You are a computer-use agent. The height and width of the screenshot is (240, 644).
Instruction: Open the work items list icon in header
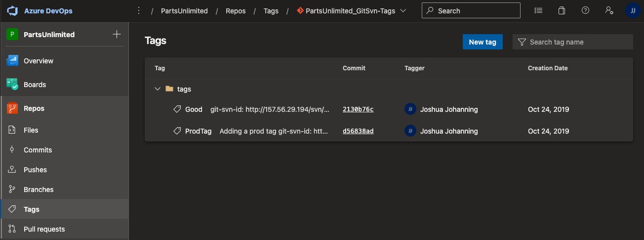(x=538, y=10)
